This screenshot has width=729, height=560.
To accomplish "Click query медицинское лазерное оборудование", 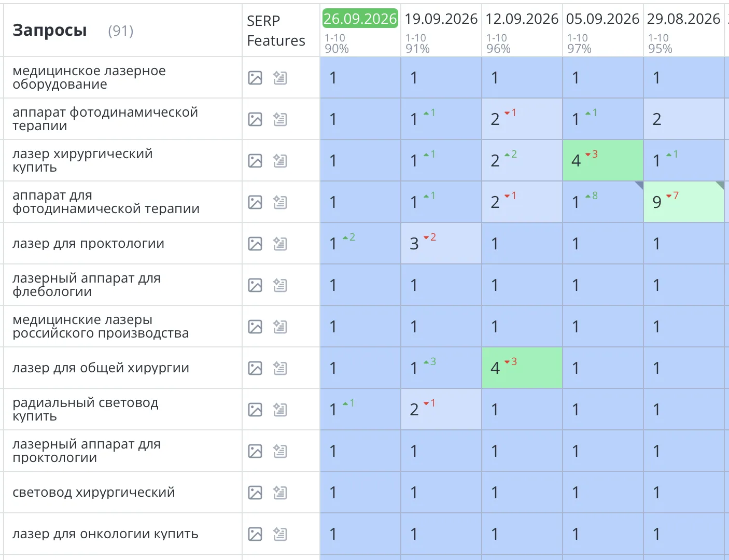I will [89, 77].
